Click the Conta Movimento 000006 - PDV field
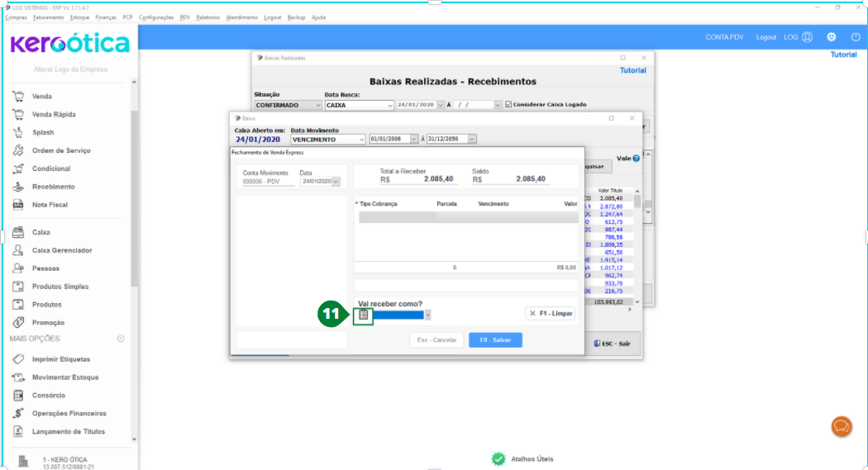 click(x=269, y=182)
